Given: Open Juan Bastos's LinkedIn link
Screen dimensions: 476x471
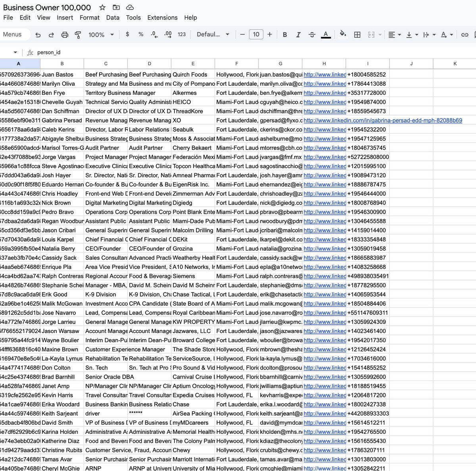Looking at the screenshot, I should pos(324,75).
